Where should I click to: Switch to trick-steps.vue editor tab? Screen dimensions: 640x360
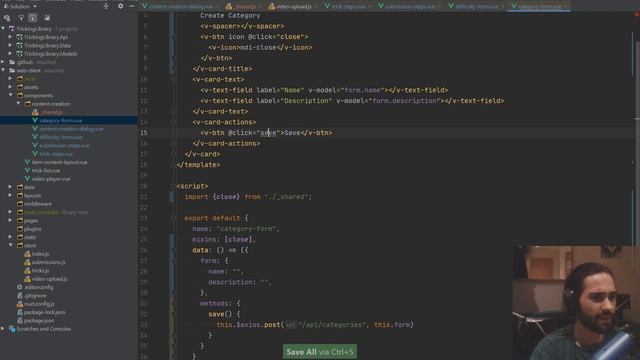tap(347, 6)
